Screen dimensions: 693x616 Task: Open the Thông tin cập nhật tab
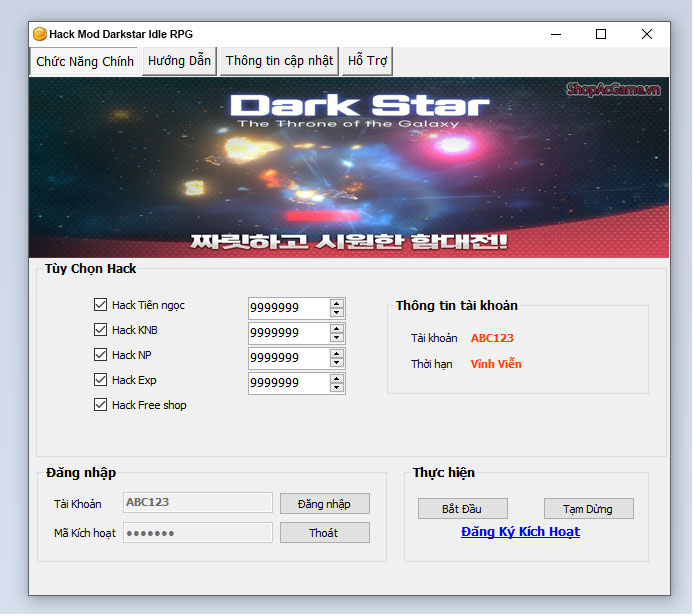(x=279, y=61)
